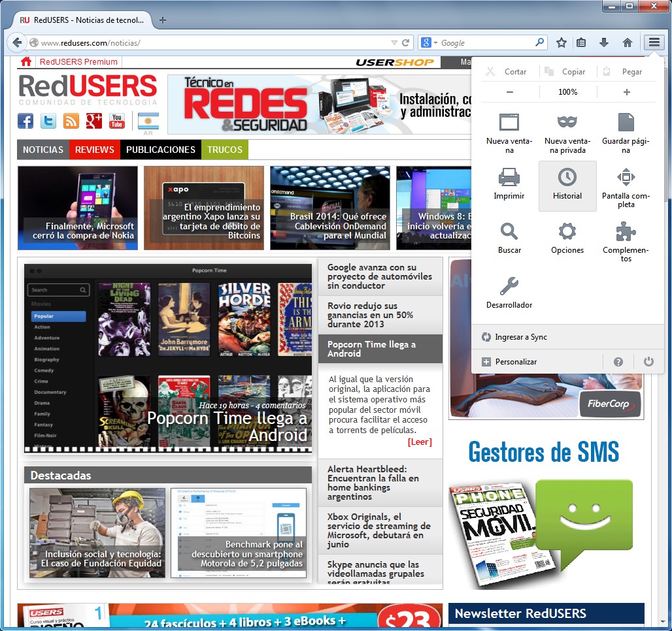
Task: Reset zoom at 100% label
Action: point(568,92)
